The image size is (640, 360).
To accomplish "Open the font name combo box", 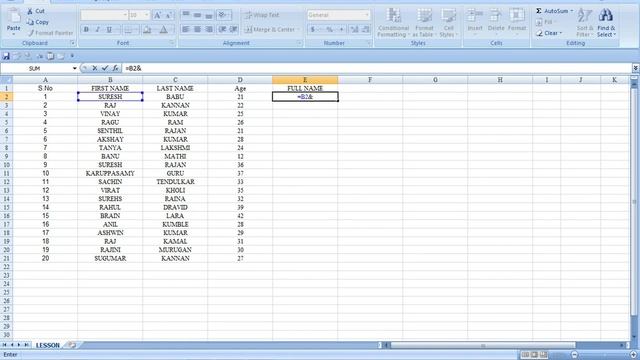I will [104, 15].
